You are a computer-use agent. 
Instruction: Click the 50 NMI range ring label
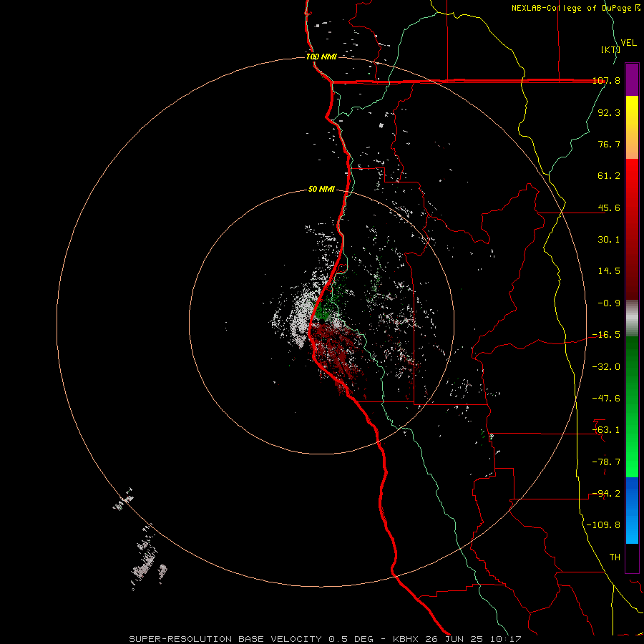point(321,190)
